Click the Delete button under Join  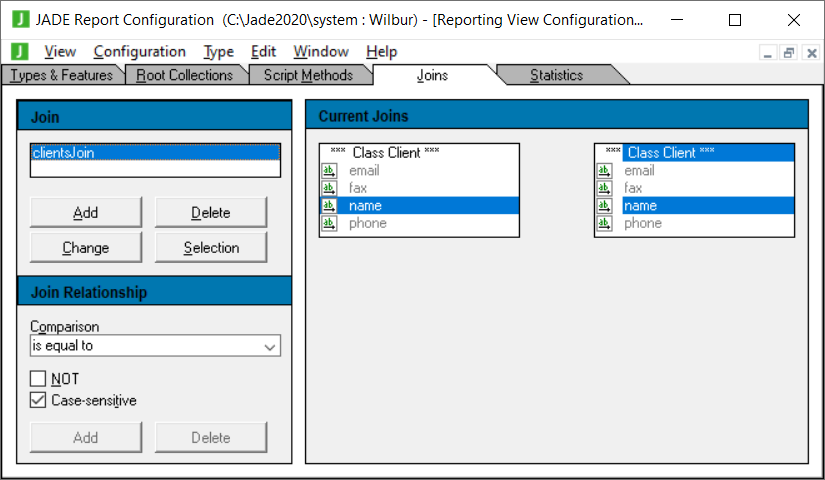coord(210,213)
